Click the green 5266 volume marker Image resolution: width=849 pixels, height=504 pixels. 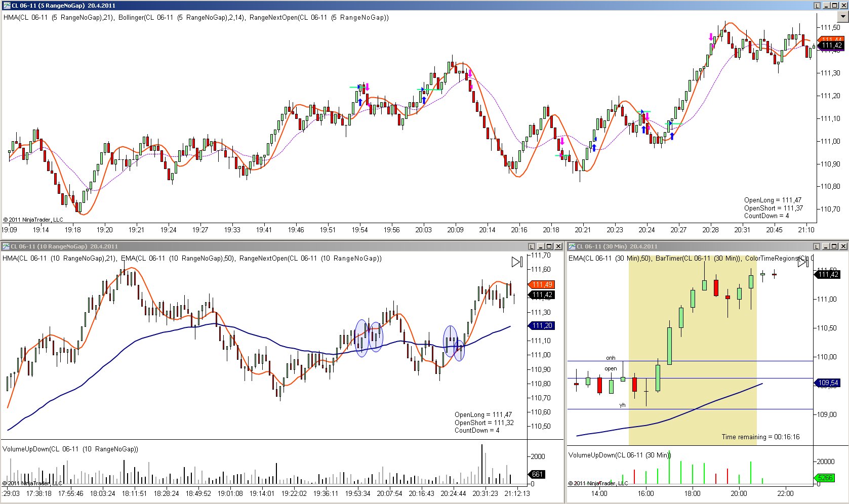click(825, 478)
